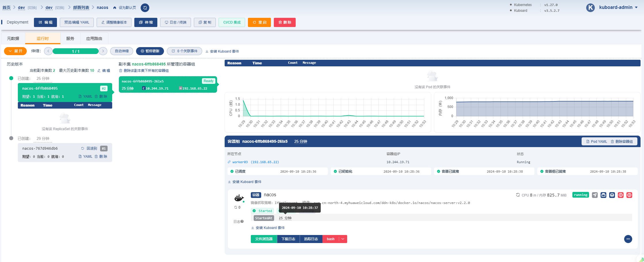Click the Started status badge
The image size is (644, 262).
262,211
